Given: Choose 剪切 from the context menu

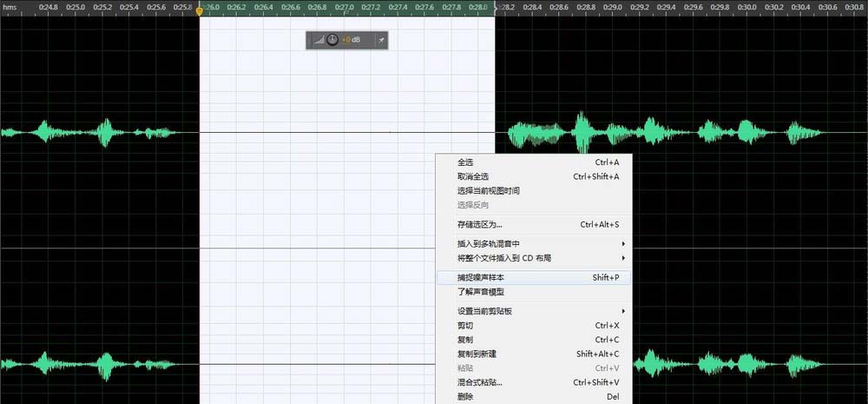Looking at the screenshot, I should (533, 325).
